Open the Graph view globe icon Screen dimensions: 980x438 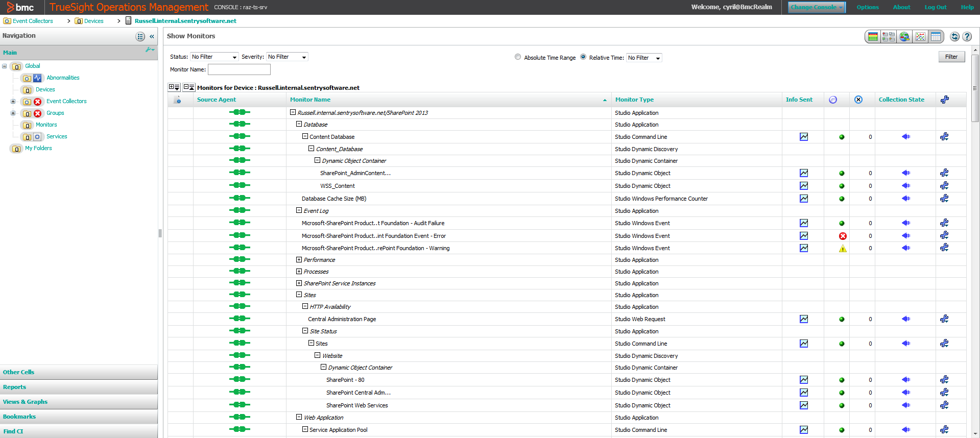904,37
